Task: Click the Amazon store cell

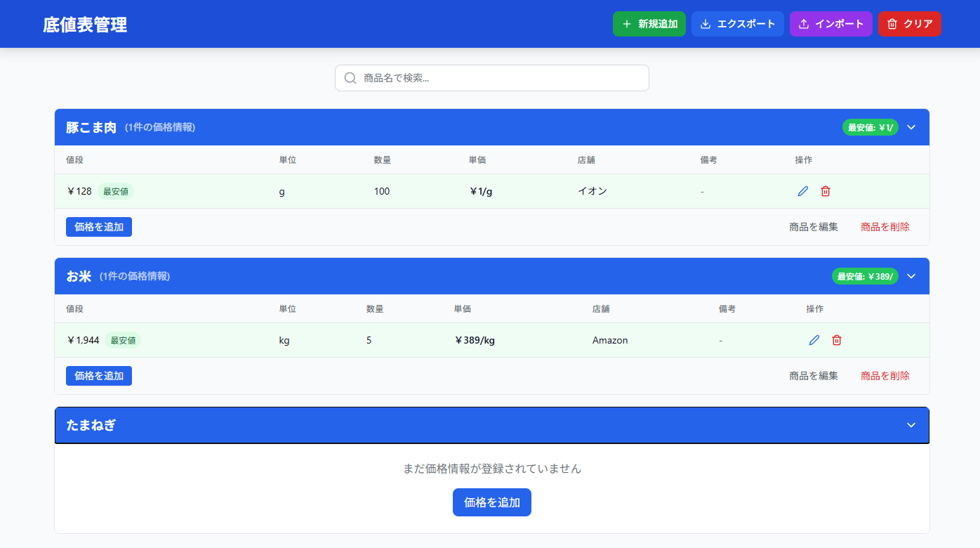Action: [610, 340]
